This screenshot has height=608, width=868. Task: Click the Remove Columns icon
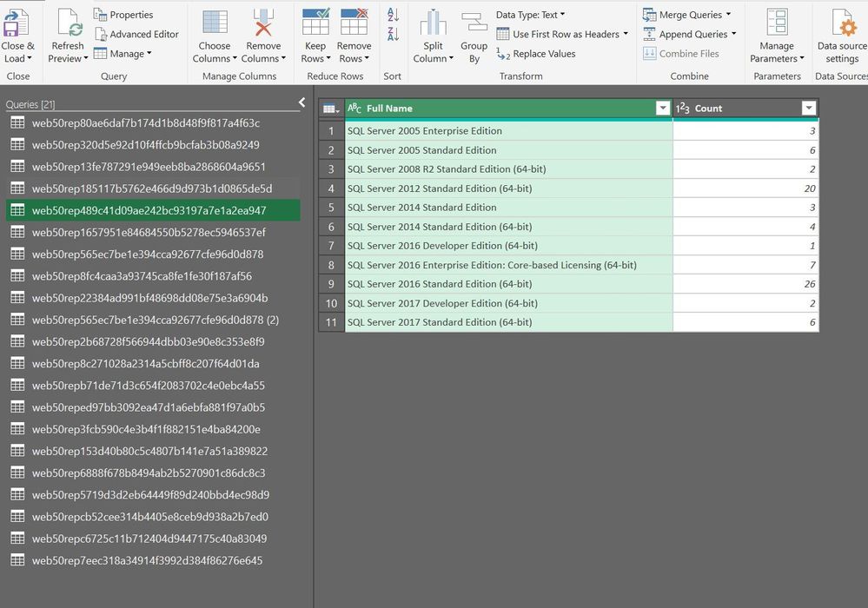(x=262, y=24)
